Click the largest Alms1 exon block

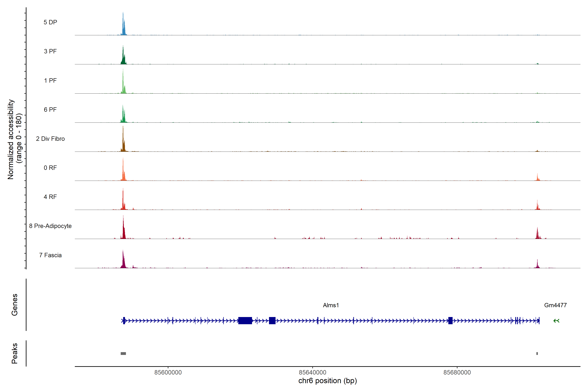[x=245, y=320]
